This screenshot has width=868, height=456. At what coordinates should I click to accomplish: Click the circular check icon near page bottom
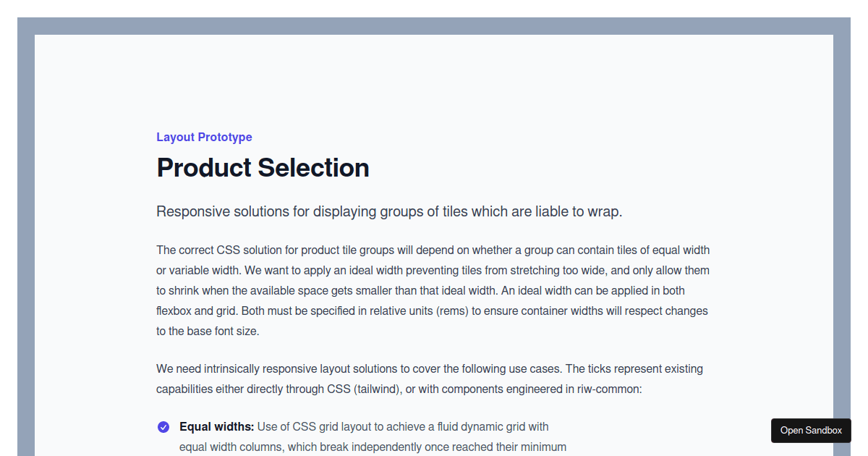[x=163, y=427]
